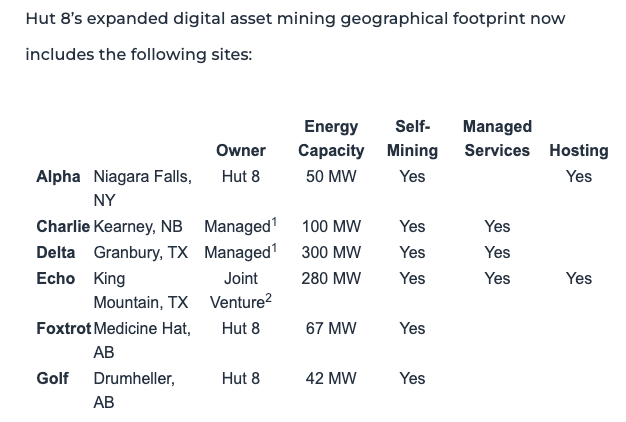Select the 280 MW capacity value
Image resolution: width=626 pixels, height=422 pixels.
pyautogui.click(x=331, y=278)
